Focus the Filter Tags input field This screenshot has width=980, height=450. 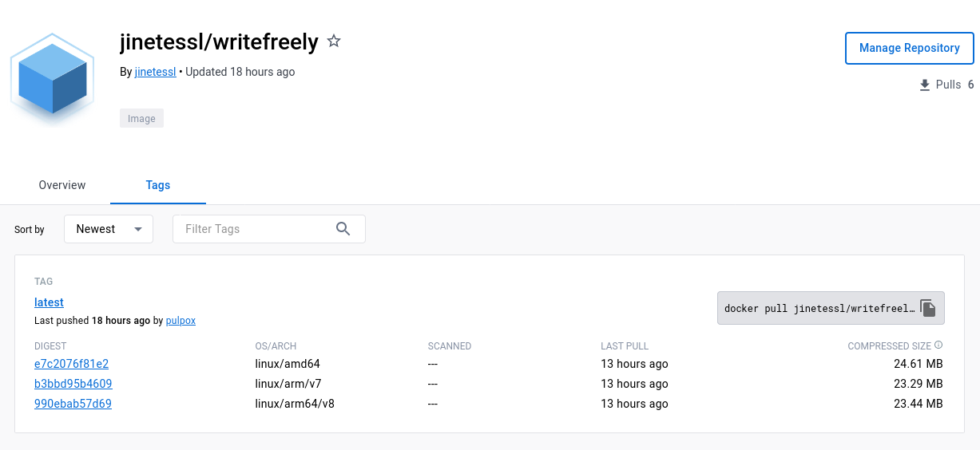pos(256,229)
